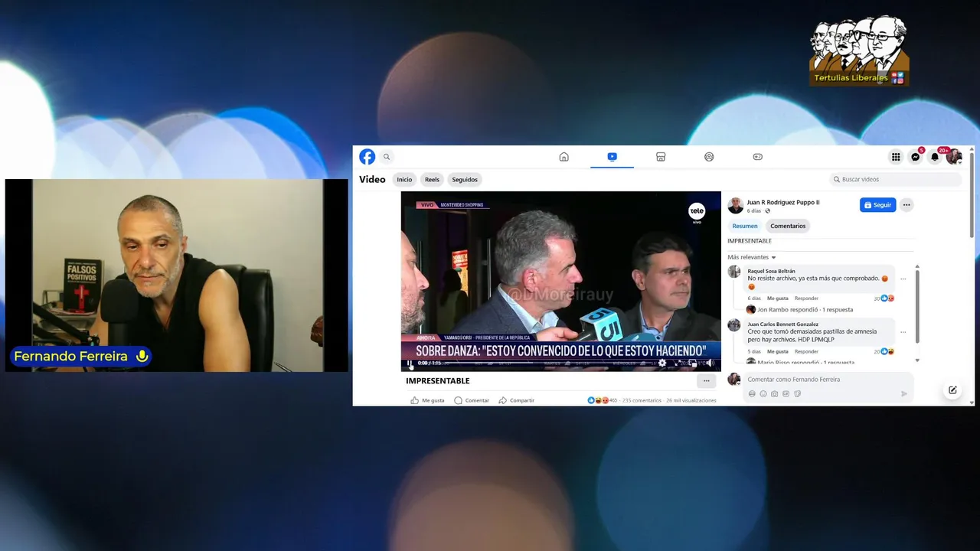980x551 pixels.
Task: Open the Facebook search icon
Action: (x=387, y=157)
